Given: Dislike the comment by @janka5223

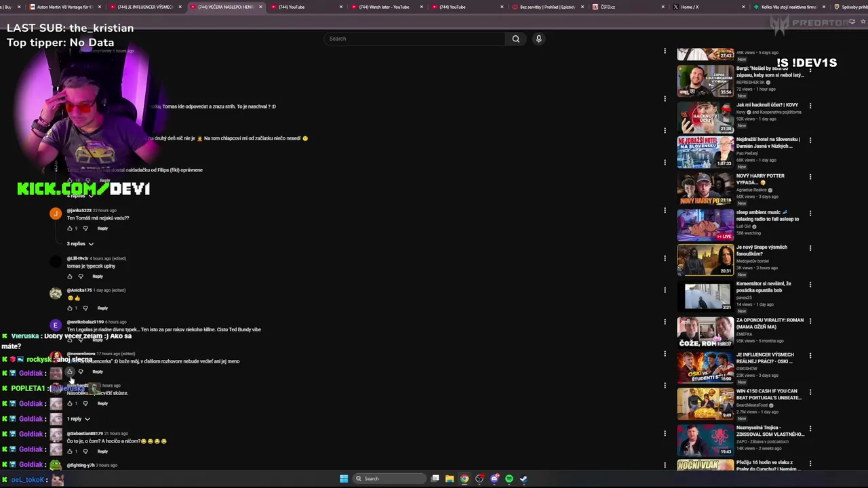Looking at the screenshot, I should 85,228.
